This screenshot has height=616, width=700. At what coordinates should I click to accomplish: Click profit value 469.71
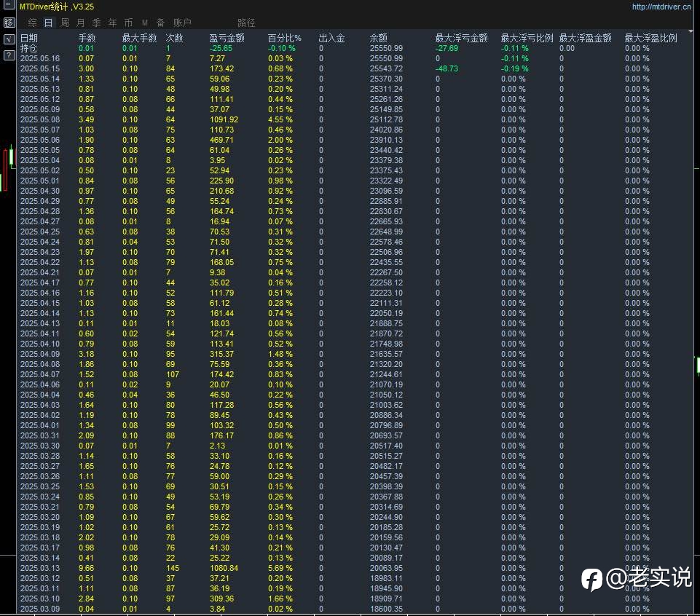[222, 140]
